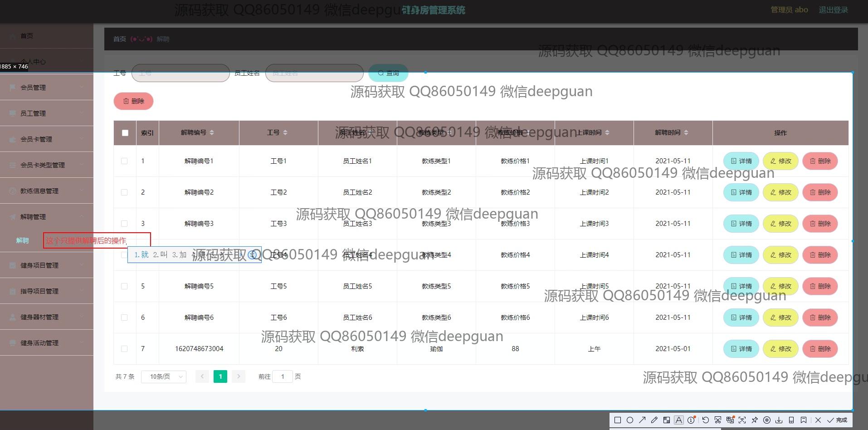
Task: Open the 10条/页 page size dropdown
Action: point(164,376)
